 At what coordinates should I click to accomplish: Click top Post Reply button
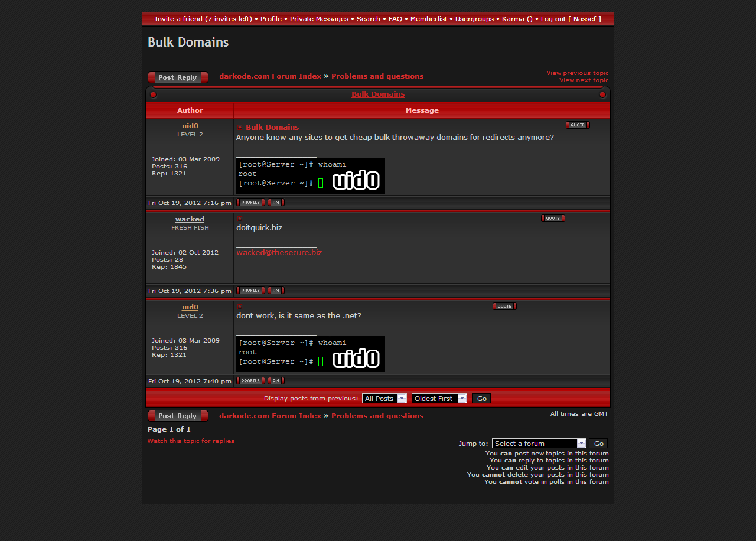[178, 77]
